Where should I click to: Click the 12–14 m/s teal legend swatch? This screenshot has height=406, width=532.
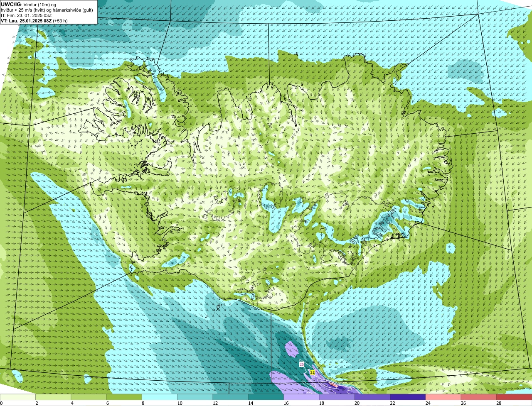point(231,397)
